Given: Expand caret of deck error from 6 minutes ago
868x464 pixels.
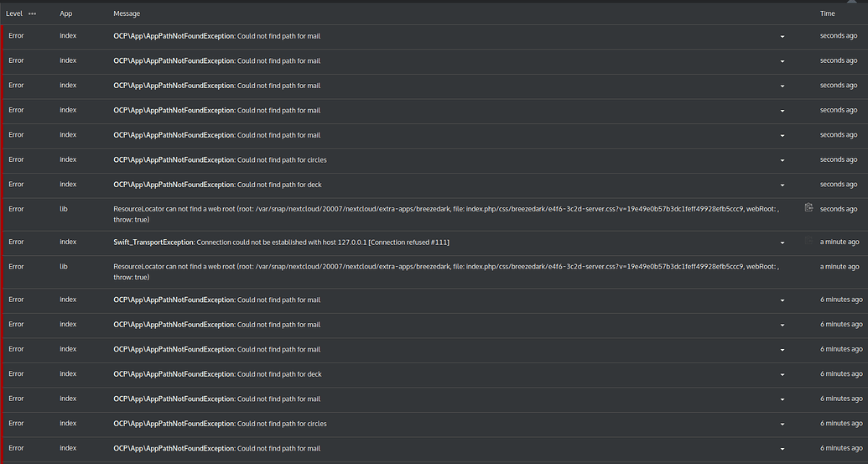Looking at the screenshot, I should (782, 375).
